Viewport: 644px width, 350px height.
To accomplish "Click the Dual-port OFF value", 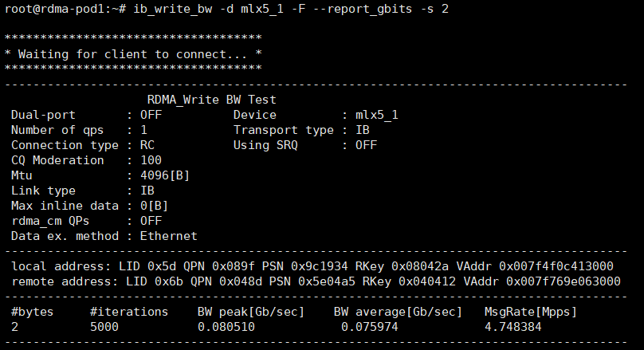I will tap(150, 115).
